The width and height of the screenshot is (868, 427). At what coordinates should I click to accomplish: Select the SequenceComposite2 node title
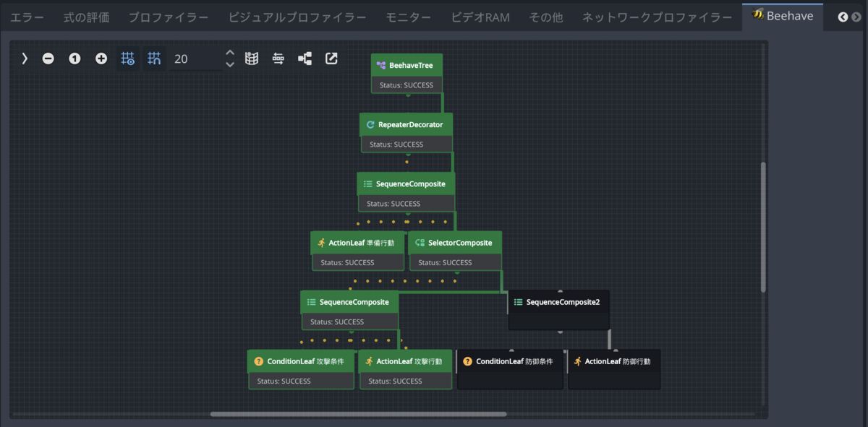(x=563, y=302)
